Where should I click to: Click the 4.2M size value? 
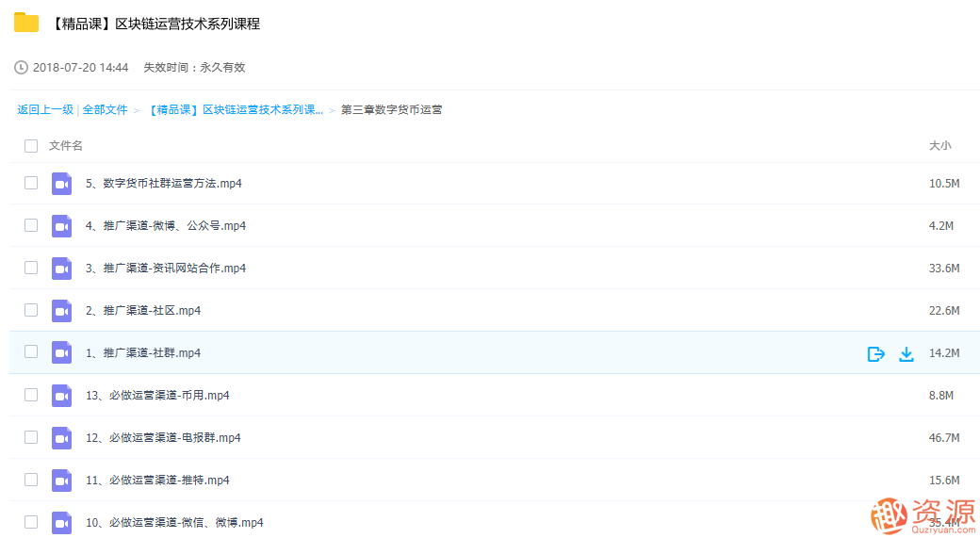(940, 226)
